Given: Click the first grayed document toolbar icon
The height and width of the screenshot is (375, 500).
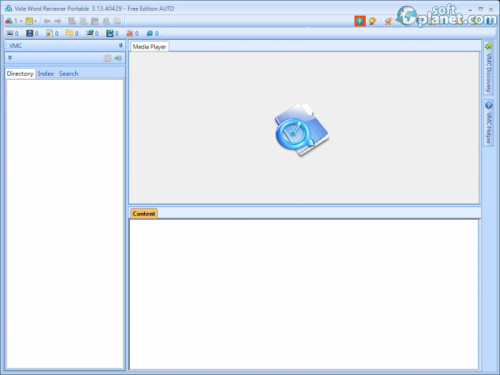Looking at the screenshot, I should click(72, 21).
